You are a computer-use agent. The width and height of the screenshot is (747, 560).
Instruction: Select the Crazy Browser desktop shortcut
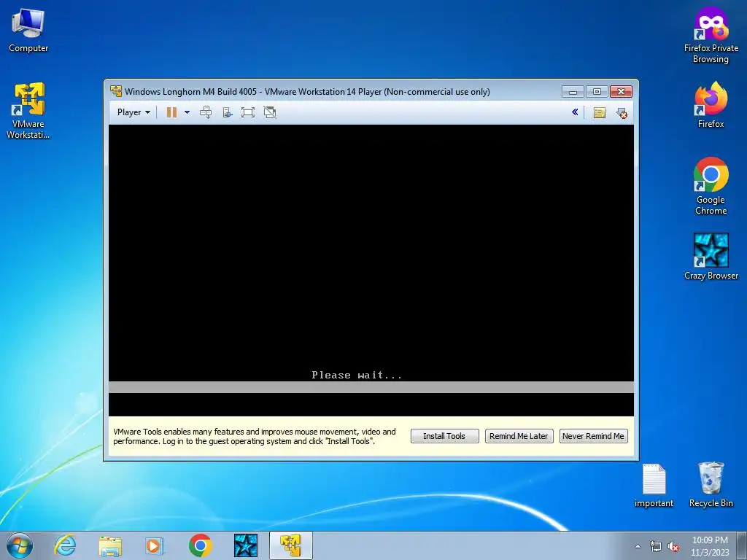coord(711,257)
